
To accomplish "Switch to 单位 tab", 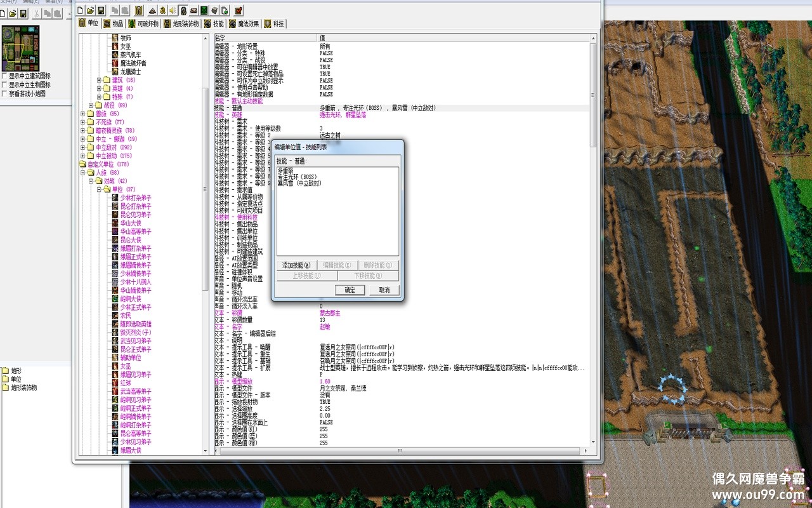I will click(x=89, y=23).
